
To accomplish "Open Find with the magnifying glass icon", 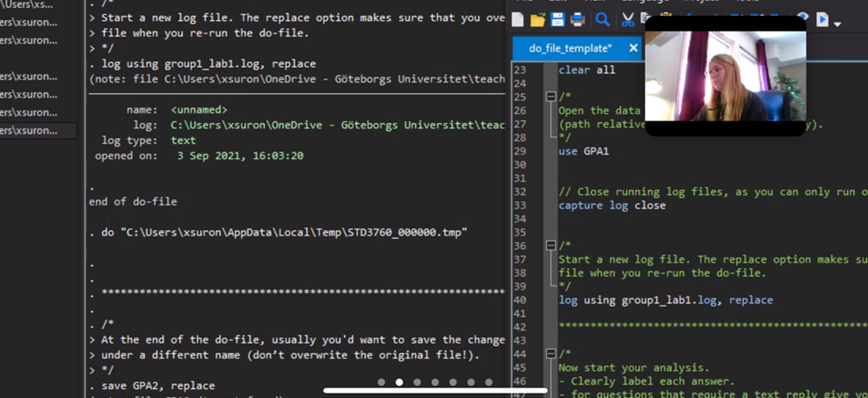I will pos(602,20).
